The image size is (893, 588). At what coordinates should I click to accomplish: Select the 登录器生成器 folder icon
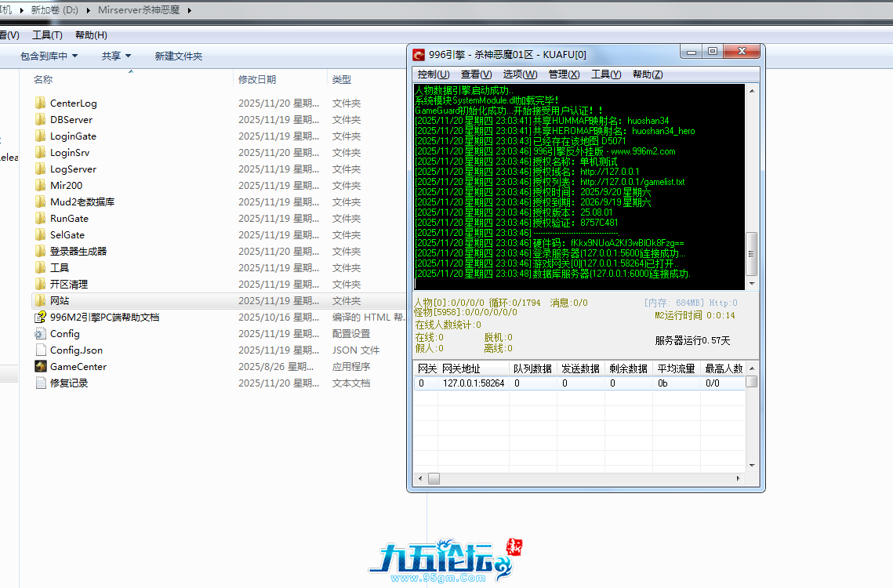pyautogui.click(x=41, y=252)
